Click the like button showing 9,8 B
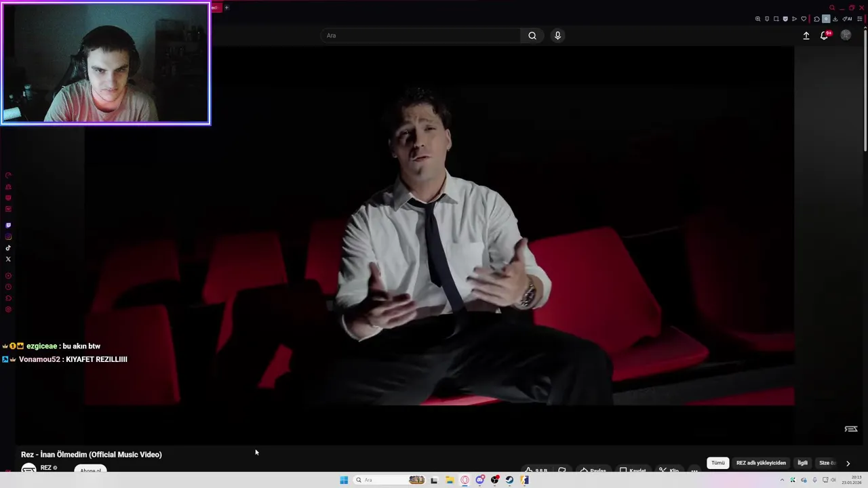The image size is (868, 488). click(536, 470)
